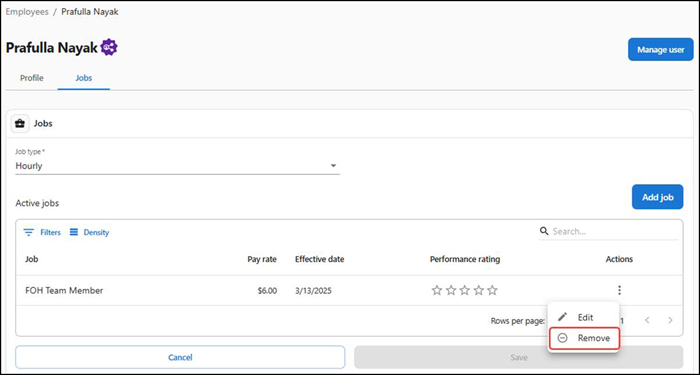Click the search magnifier icon
Viewport: 700px width, 375px height.
point(544,231)
